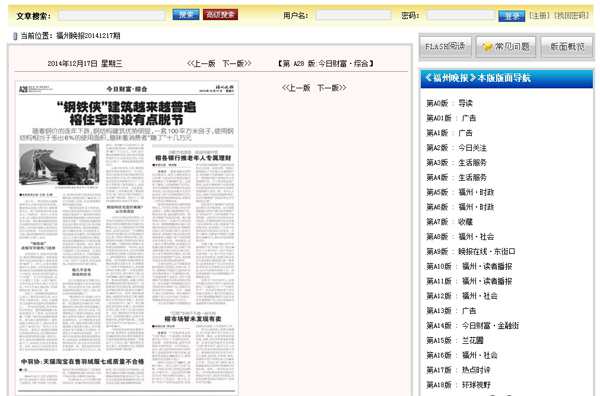Select 第A17版 热点时评 in navigation
Image resolution: width=600 pixels, height=396 pixels.
click(x=458, y=370)
